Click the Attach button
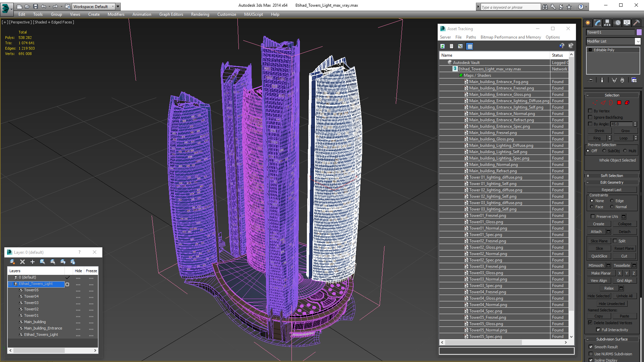 [x=596, y=232]
